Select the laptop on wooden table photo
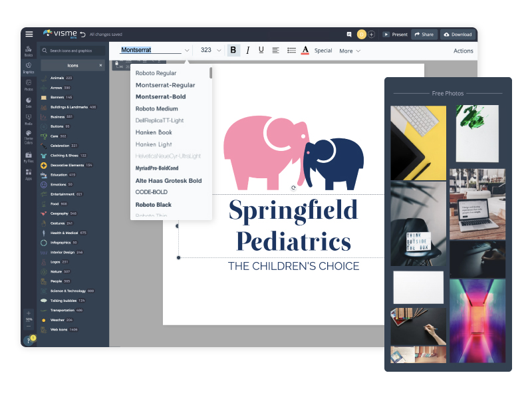The height and width of the screenshot is (399, 532). point(477,204)
